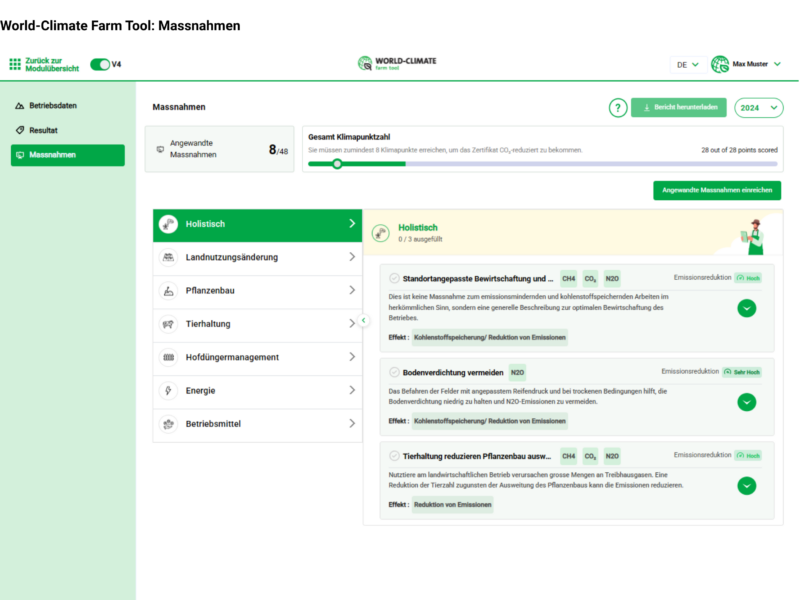The width and height of the screenshot is (800, 600).
Task: Click the Gesamt Klimapunktzahl progress bar track
Action: [543, 164]
